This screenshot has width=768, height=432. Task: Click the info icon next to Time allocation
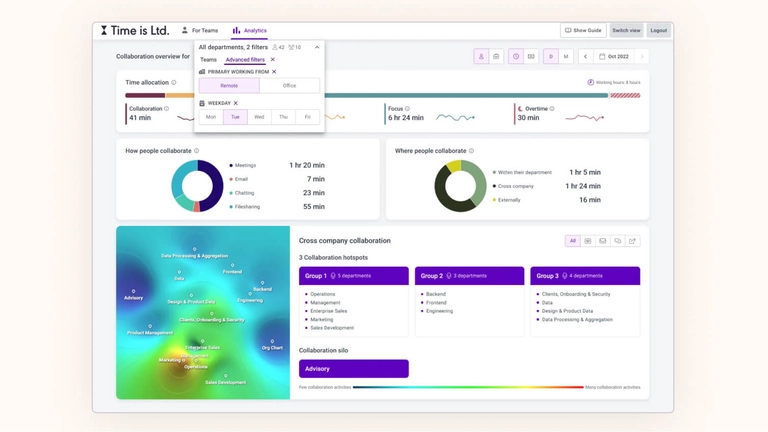coord(174,83)
